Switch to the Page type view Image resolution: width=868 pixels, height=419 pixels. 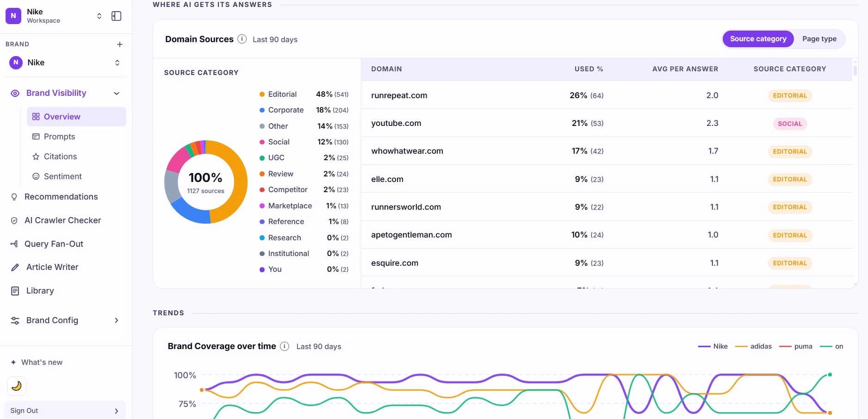click(819, 39)
